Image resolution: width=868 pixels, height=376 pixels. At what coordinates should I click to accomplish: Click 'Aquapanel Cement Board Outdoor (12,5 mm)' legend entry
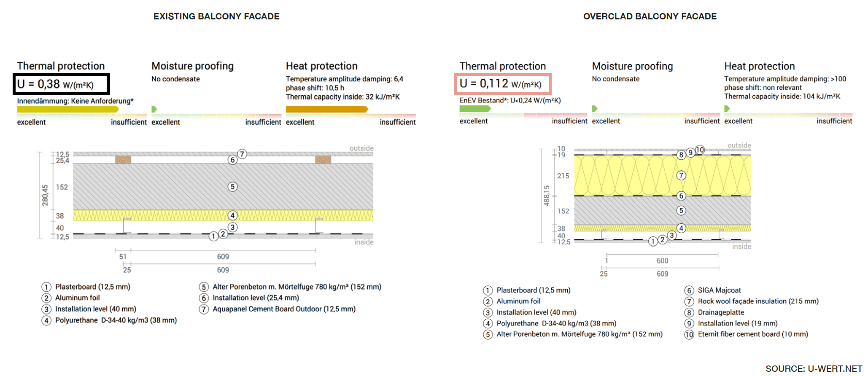(284, 309)
